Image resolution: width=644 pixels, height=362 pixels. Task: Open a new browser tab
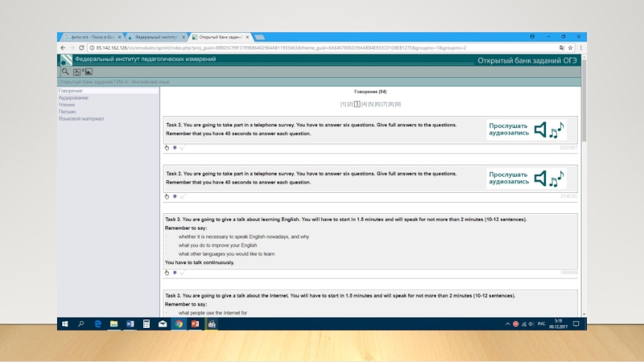[x=259, y=37]
